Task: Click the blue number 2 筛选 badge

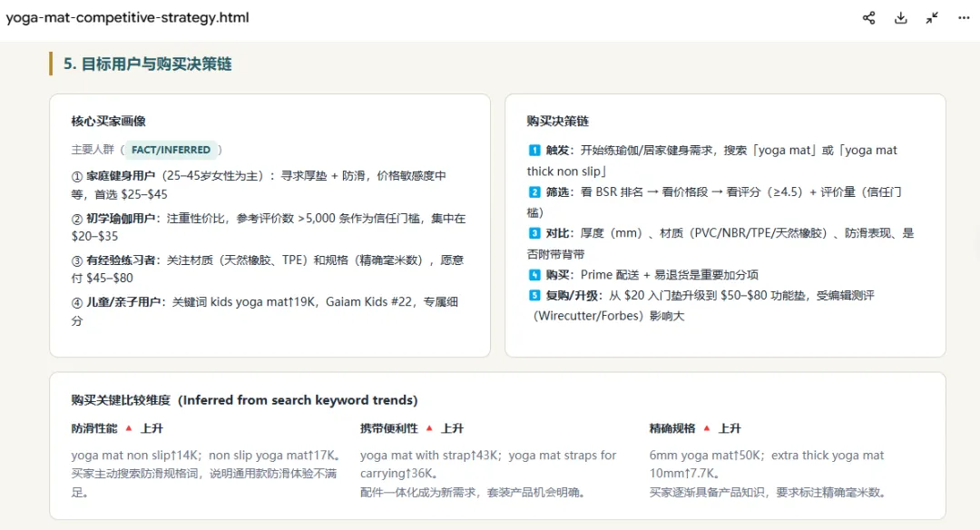Action: 534,191
